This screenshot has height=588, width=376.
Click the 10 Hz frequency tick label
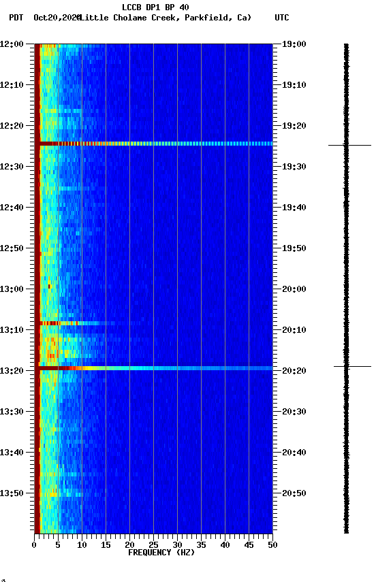point(82,545)
